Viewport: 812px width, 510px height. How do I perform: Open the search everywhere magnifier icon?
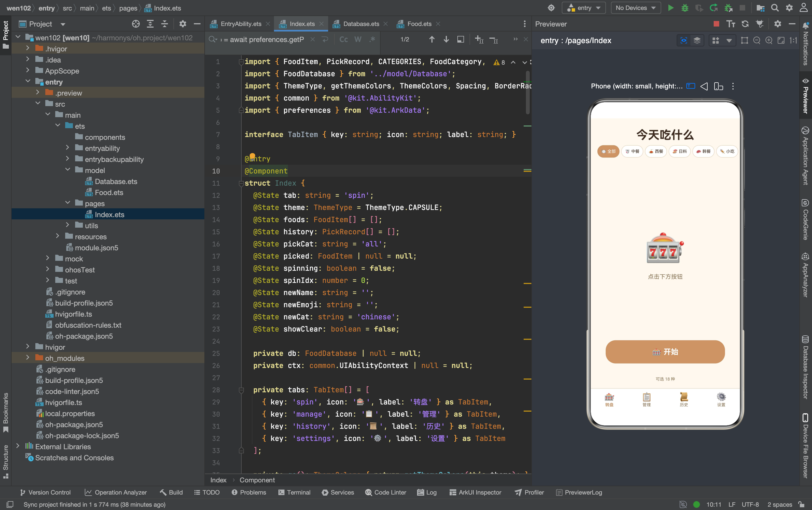[775, 8]
